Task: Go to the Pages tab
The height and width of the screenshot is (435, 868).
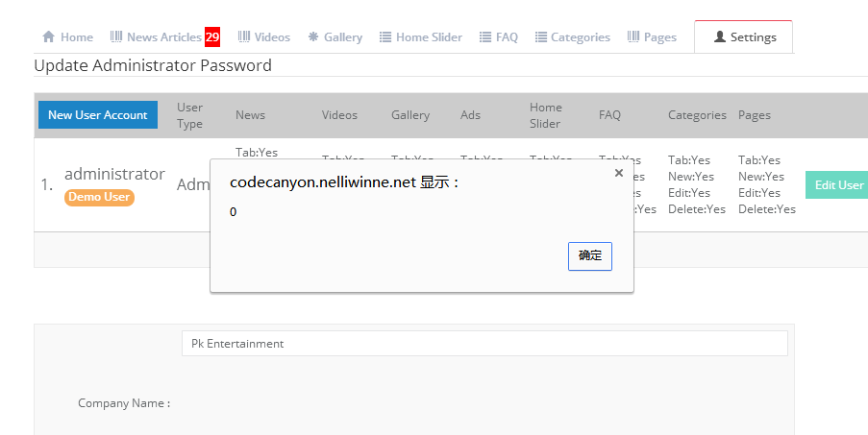Action: click(x=652, y=37)
